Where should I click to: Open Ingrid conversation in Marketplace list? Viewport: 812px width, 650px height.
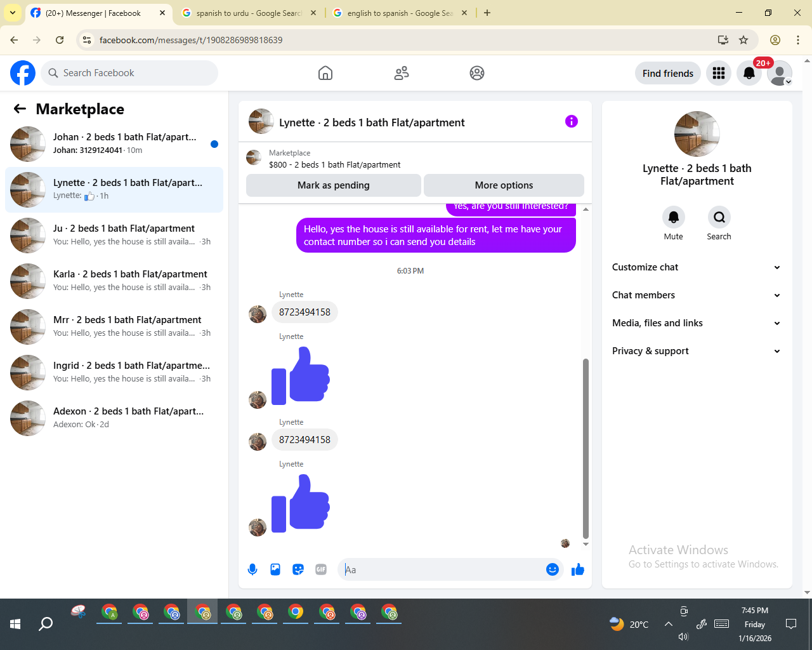[114, 373]
